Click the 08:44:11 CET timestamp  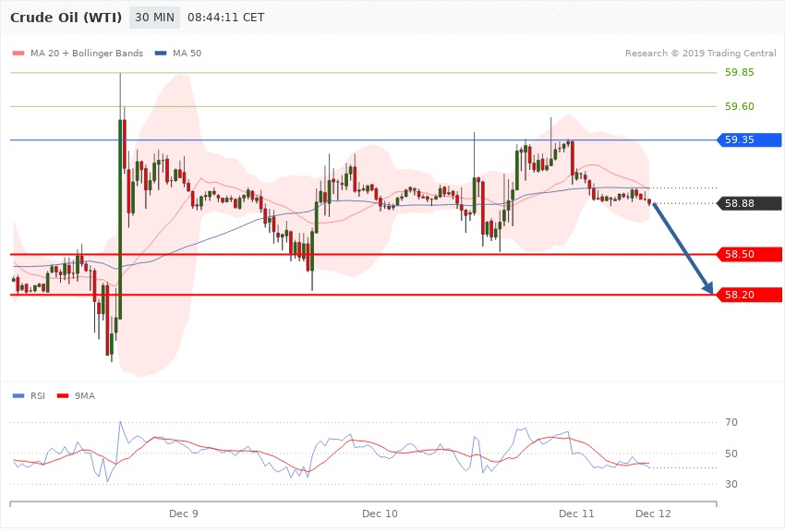[x=225, y=17]
